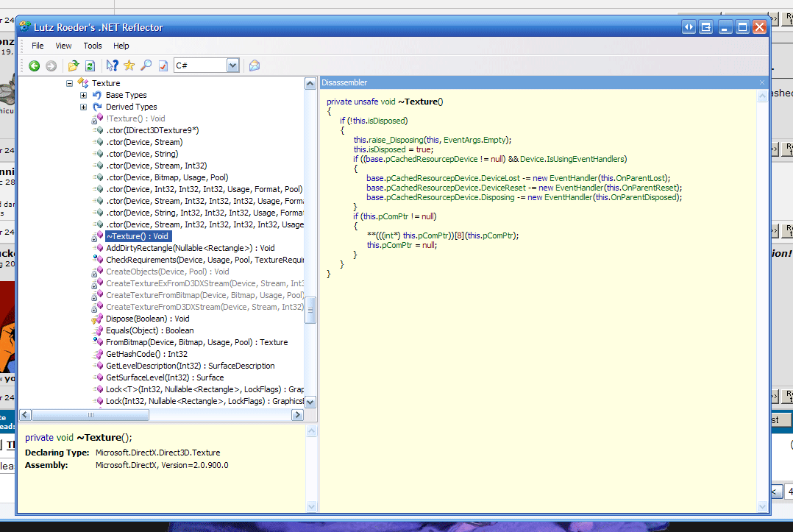Click Microsoft.DirectX.Direct3D.Texture declaring type link
793x532 pixels.
tap(157, 453)
